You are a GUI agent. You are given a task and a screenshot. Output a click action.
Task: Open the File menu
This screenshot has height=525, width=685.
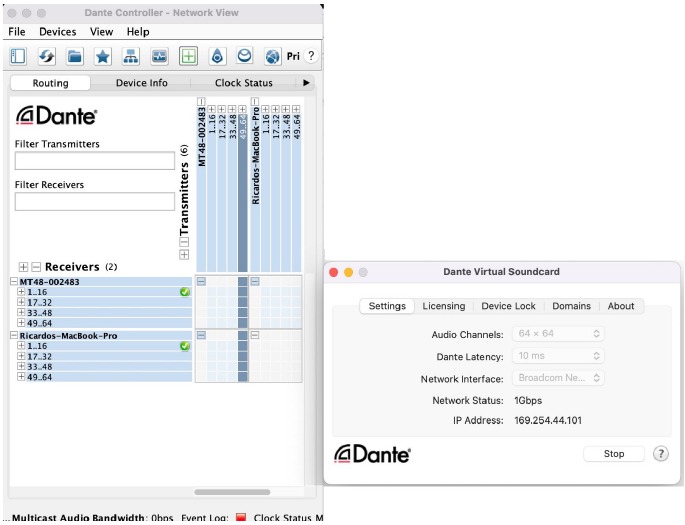point(17,32)
